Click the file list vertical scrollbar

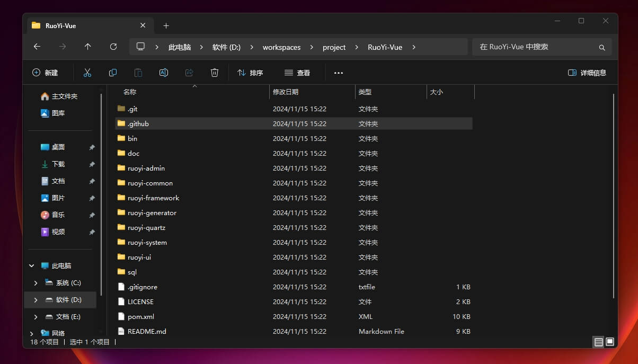[614, 196]
